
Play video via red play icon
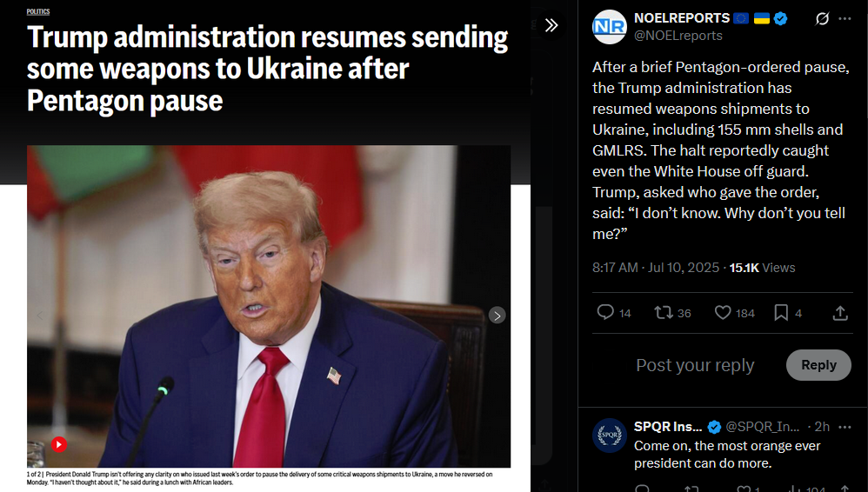(x=59, y=444)
